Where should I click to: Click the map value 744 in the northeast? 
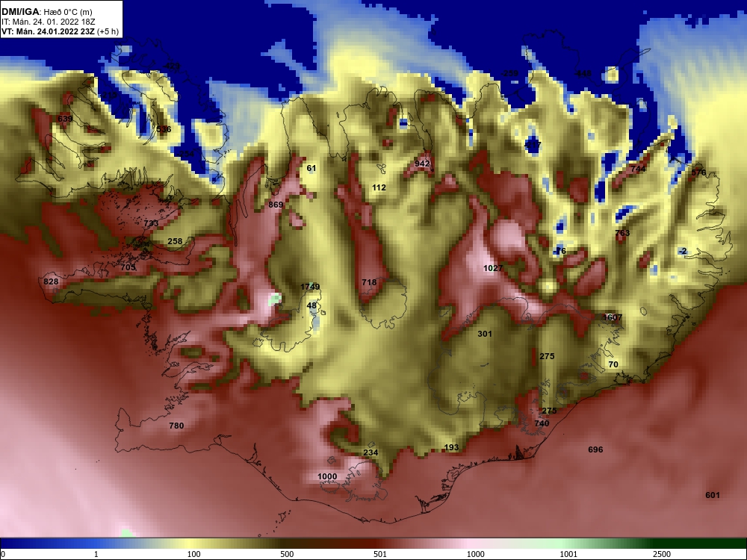pyautogui.click(x=638, y=169)
